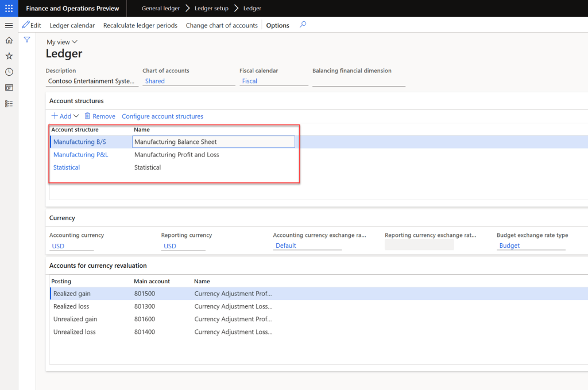Open the Manufacturing P&L account structure link
The height and width of the screenshot is (390, 588).
[x=80, y=155]
